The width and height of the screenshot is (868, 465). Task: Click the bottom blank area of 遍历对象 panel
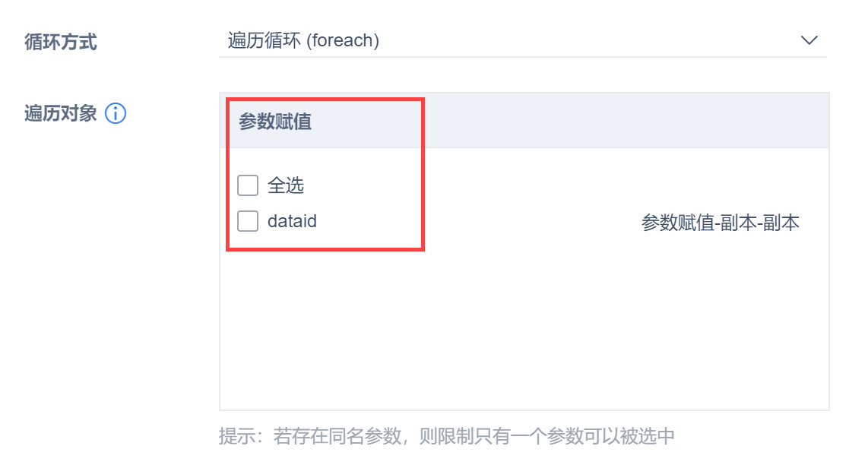[524, 372]
